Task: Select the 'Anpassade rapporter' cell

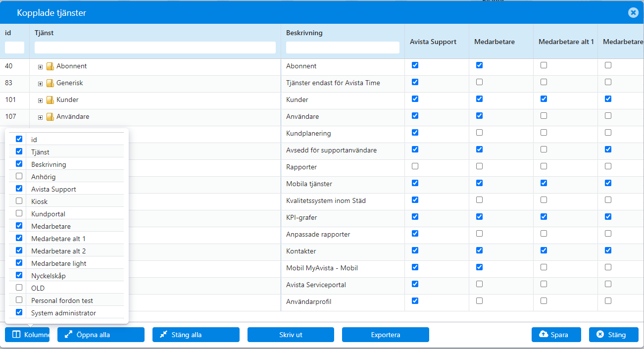Action: [343, 235]
